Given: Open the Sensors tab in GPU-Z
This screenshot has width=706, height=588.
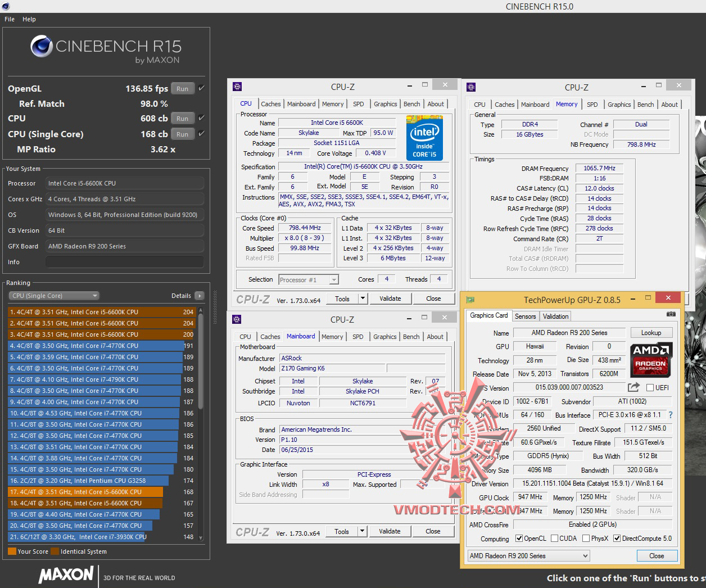Looking at the screenshot, I should click(x=526, y=316).
